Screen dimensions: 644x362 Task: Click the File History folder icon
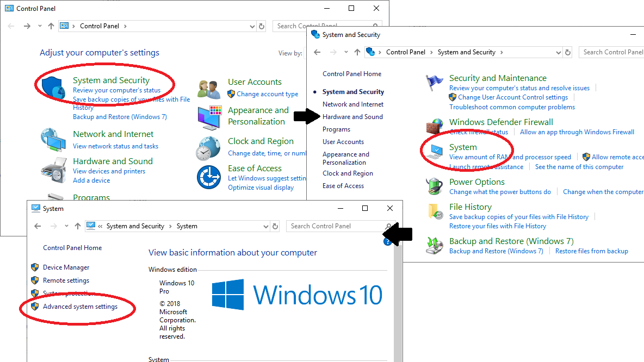tap(434, 211)
